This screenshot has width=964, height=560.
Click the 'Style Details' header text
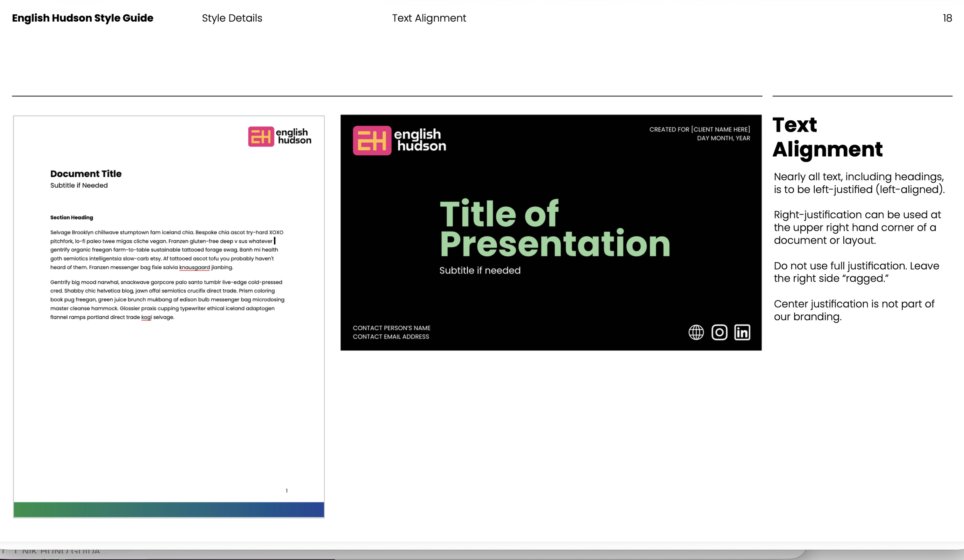[232, 18]
